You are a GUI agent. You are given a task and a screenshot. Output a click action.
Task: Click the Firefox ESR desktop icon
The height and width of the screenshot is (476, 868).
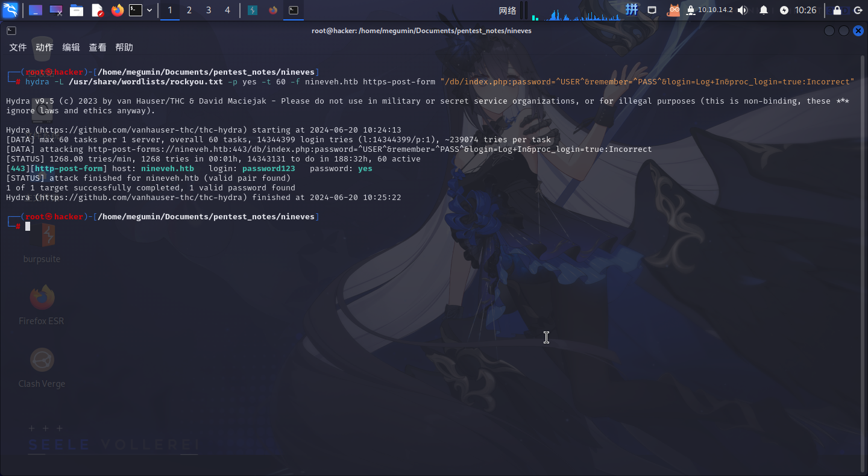(42, 304)
